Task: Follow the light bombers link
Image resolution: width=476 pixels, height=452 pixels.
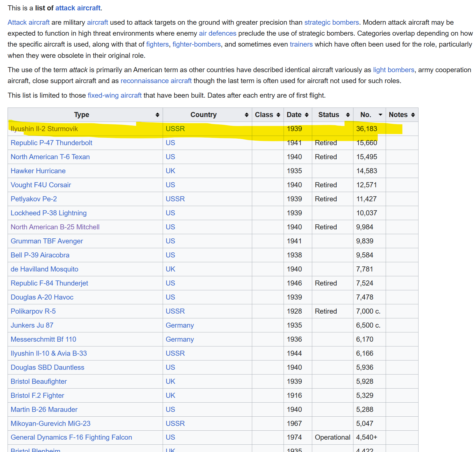Action: pos(394,70)
